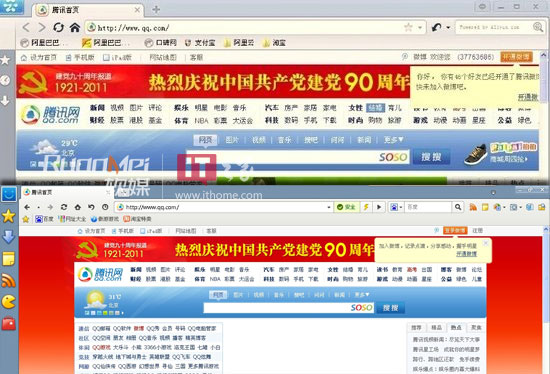Open blue download arrow in lower sidebar
Screen dimensions: 550x374
(x=8, y=237)
